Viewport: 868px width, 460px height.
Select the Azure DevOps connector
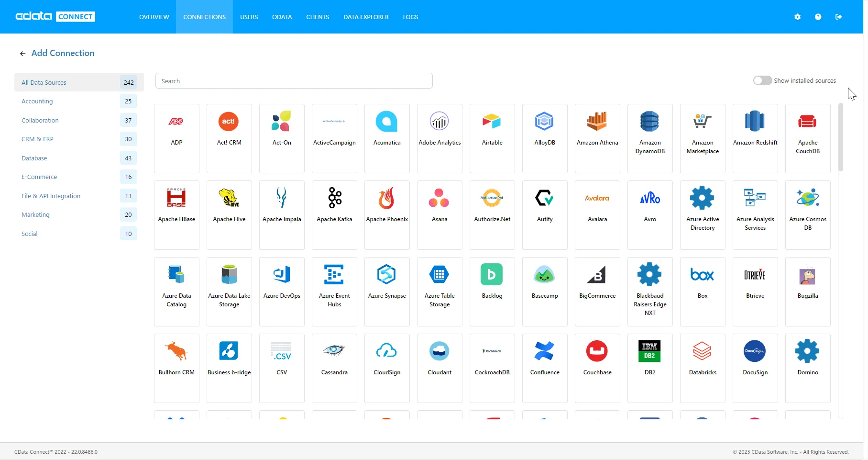coord(281,292)
